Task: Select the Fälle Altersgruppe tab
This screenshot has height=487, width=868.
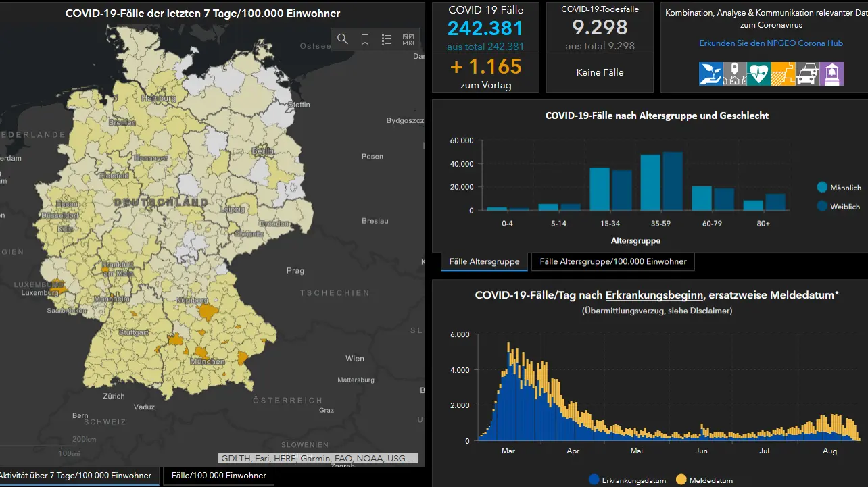Action: 484,262
